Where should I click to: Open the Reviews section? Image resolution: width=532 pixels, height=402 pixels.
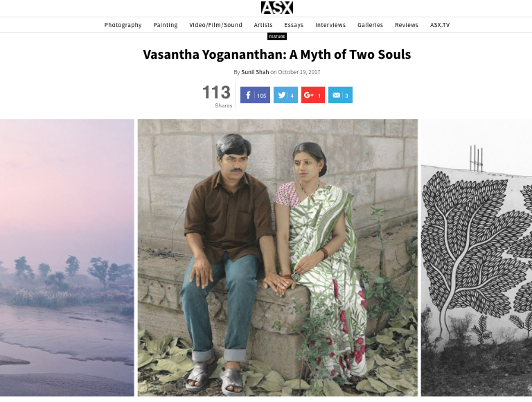(407, 25)
